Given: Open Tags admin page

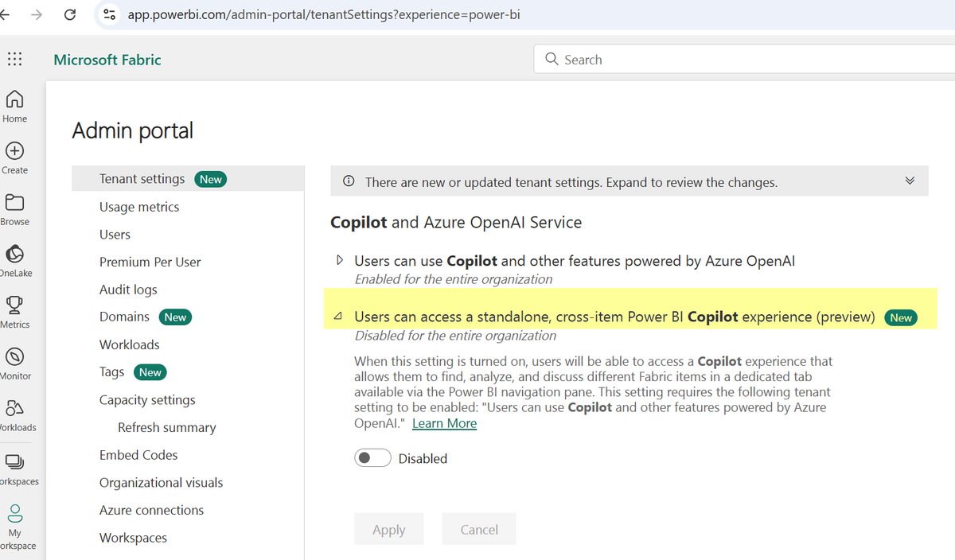Looking at the screenshot, I should coord(111,371).
